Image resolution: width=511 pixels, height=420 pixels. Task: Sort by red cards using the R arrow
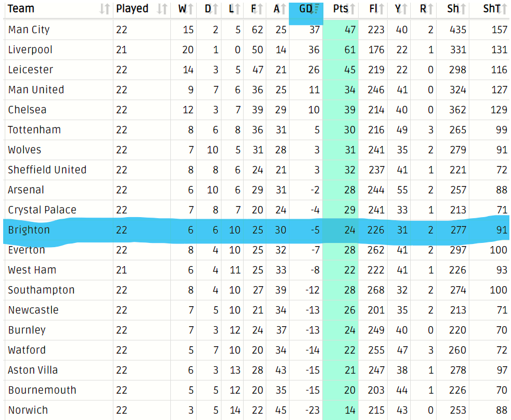[x=430, y=9]
